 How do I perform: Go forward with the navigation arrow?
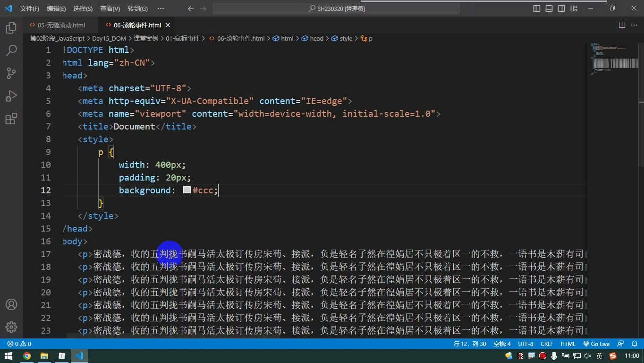click(x=203, y=9)
